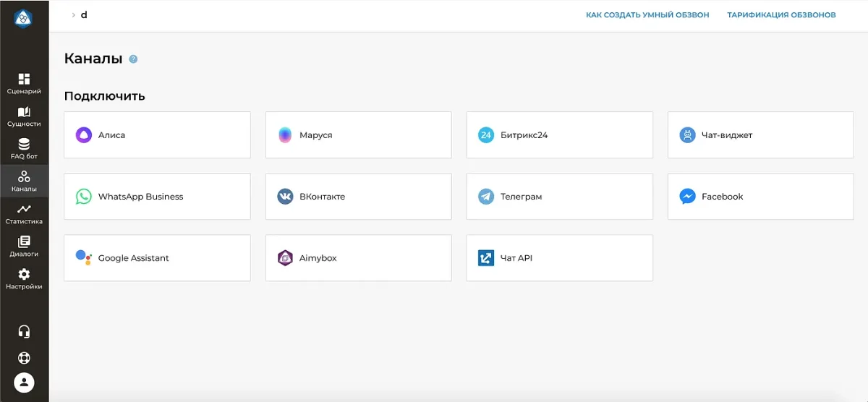Click the Каналы page heading
This screenshot has width=868, height=402.
93,59
